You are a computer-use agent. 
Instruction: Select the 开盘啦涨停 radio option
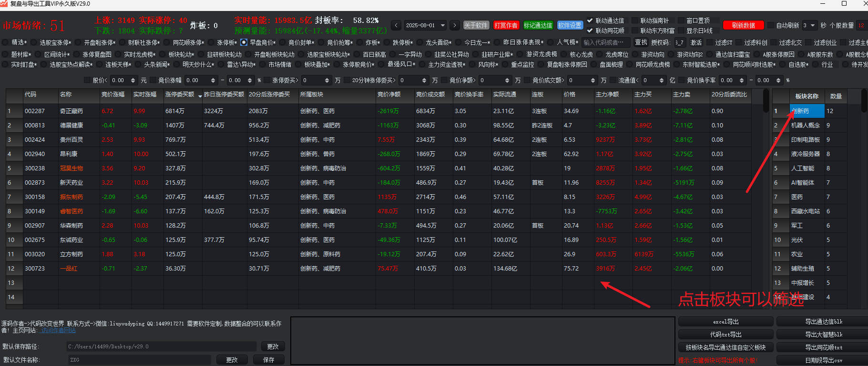78,42
